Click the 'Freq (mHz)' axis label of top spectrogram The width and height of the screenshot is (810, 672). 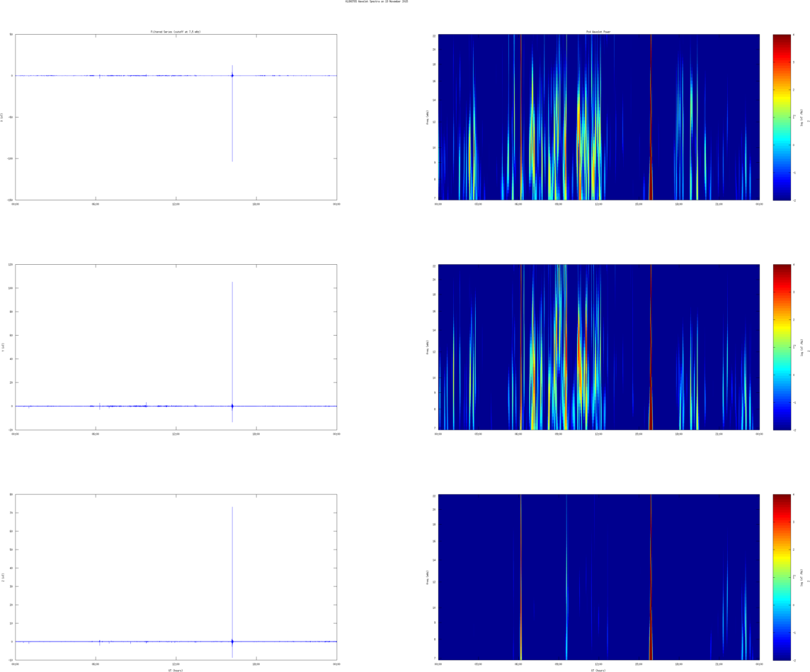[427, 118]
